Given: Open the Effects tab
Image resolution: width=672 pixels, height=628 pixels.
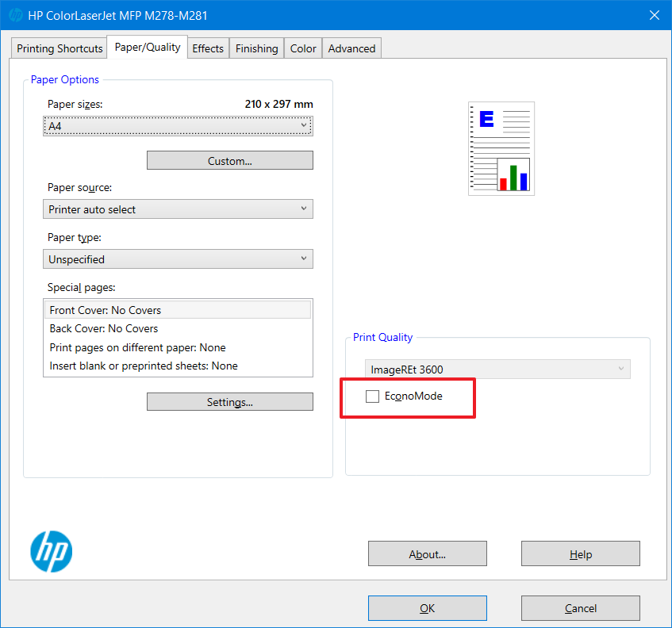Looking at the screenshot, I should [x=208, y=48].
